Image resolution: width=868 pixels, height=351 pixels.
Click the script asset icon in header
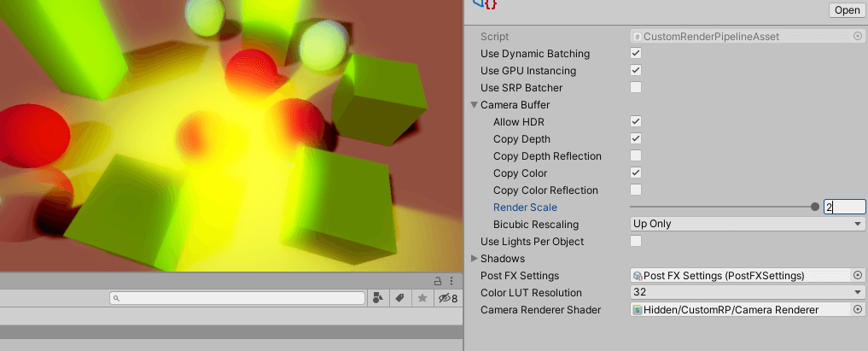[x=485, y=4]
